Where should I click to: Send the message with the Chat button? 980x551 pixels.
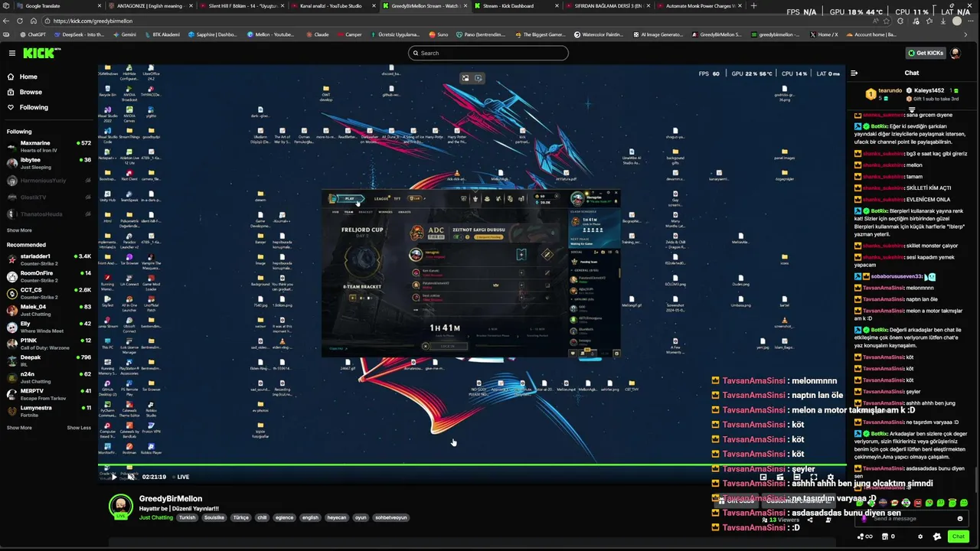click(x=958, y=536)
